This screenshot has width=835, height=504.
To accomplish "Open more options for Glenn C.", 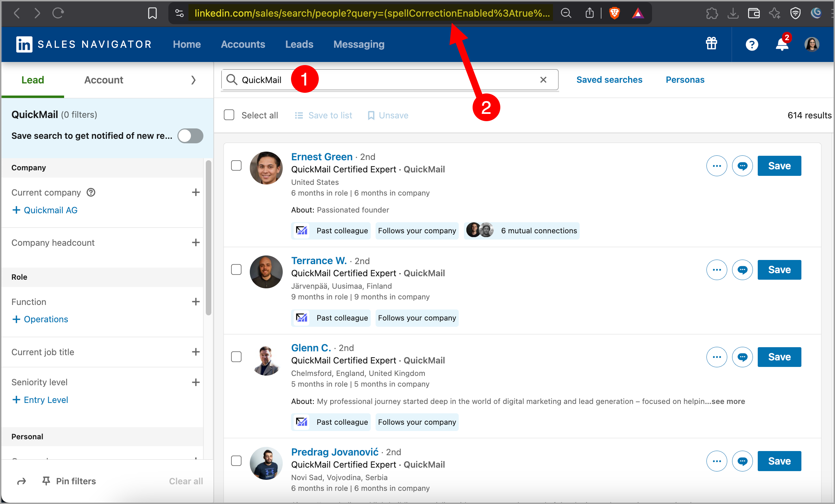I will tap(717, 357).
